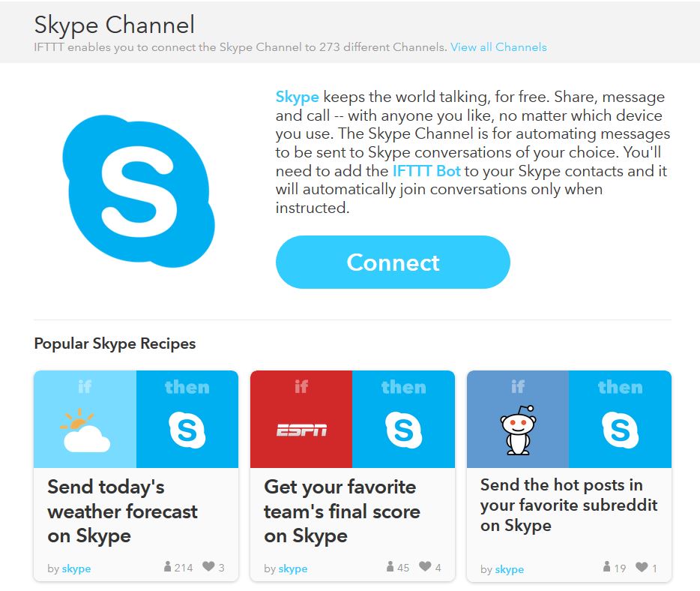The width and height of the screenshot is (700, 591).
Task: Click the Skype icon in subreddit recipe
Action: [620, 430]
